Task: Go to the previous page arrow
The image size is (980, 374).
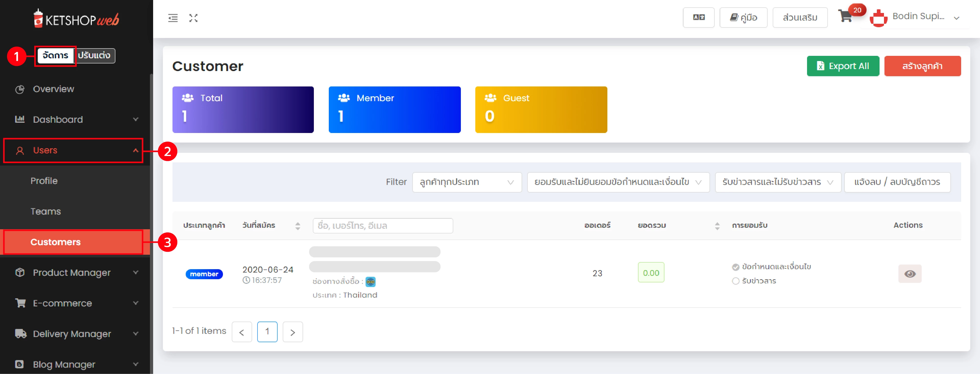Action: pyautogui.click(x=242, y=332)
